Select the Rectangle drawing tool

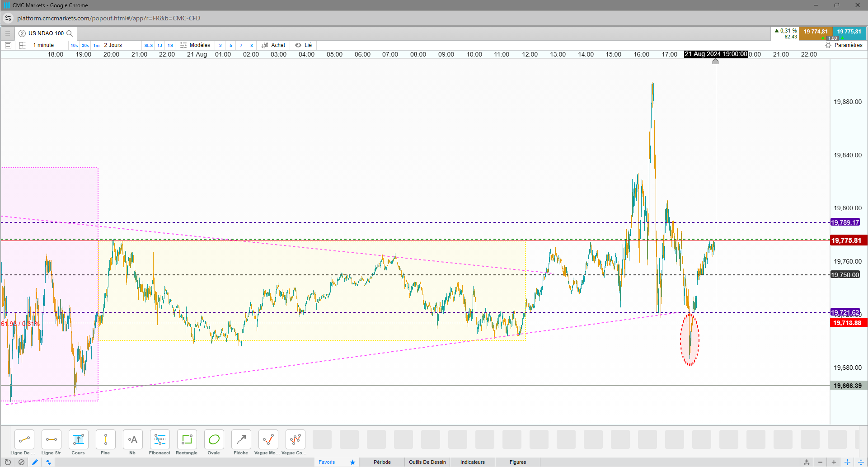click(x=187, y=442)
